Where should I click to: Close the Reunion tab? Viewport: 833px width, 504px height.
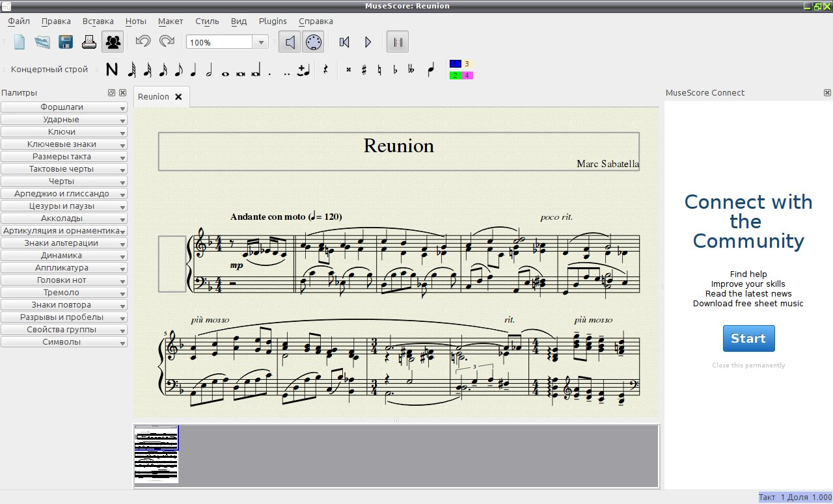178,97
